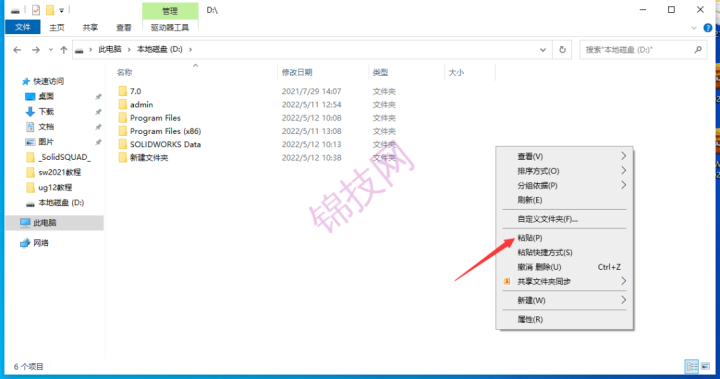This screenshot has width=720, height=379.
Task: Click 此电脑 in the address breadcrumb
Action: point(110,50)
